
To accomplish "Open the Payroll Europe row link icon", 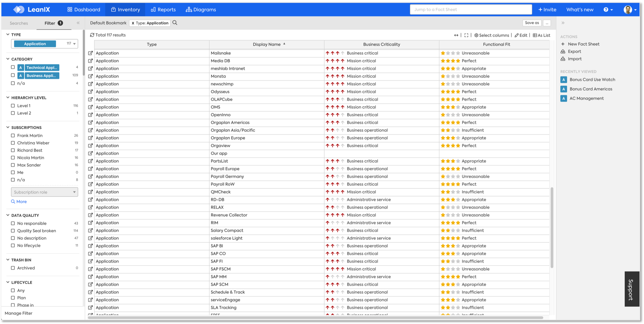I will (90, 169).
